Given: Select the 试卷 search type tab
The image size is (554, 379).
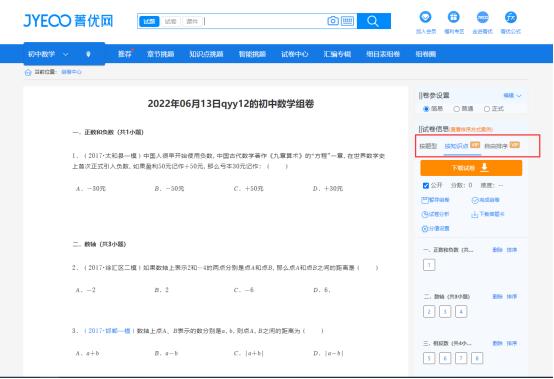Looking at the screenshot, I should [x=170, y=21].
